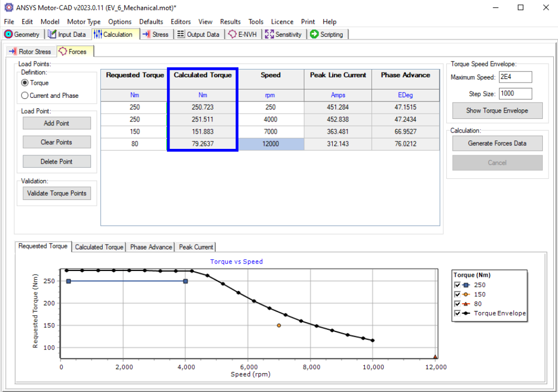Click the Peak Line Current column header
The width and height of the screenshot is (558, 392).
pyautogui.click(x=338, y=79)
